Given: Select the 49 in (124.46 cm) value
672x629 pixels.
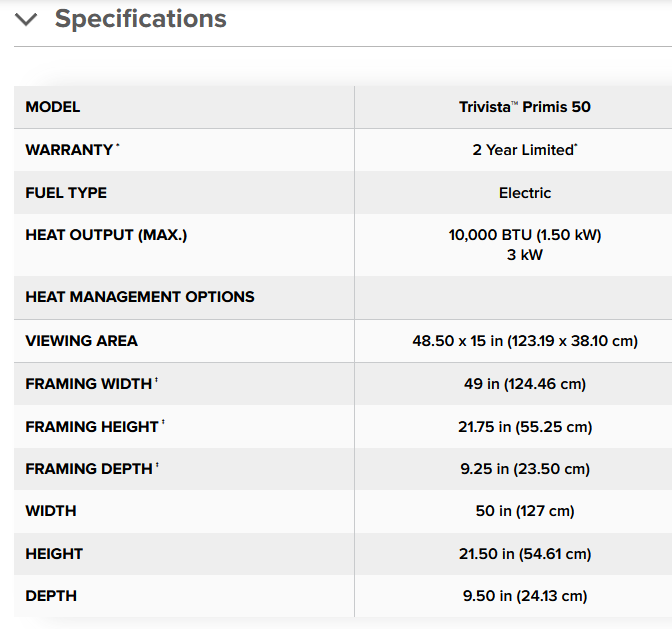Looking at the screenshot, I should (525, 383).
